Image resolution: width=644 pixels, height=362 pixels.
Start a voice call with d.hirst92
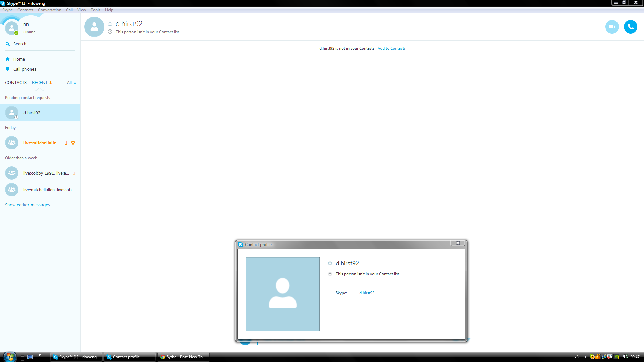(x=630, y=27)
